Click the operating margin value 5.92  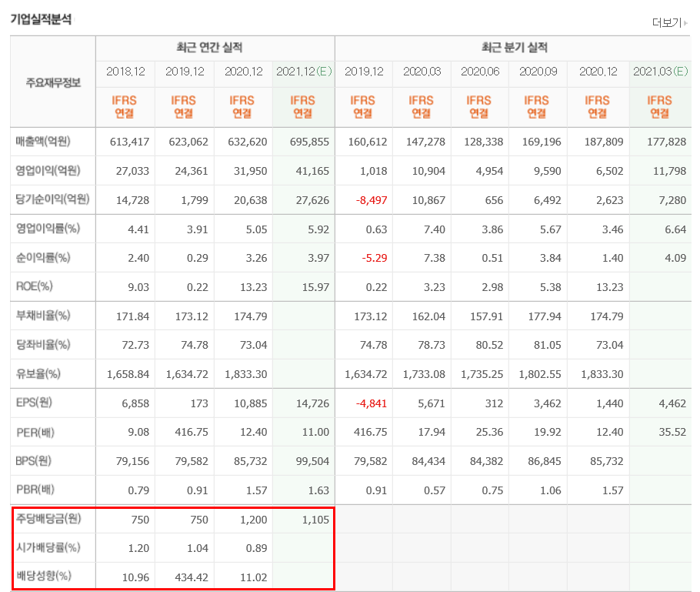tap(318, 229)
